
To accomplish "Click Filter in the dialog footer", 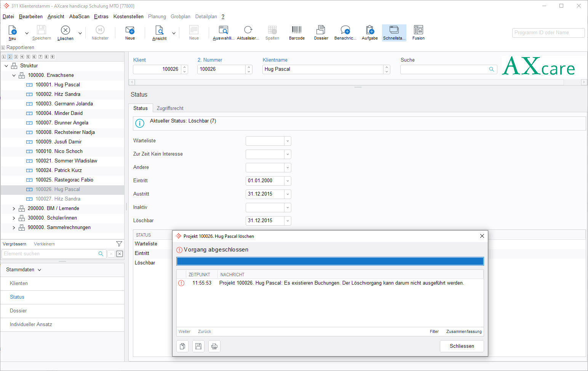I will 434,331.
